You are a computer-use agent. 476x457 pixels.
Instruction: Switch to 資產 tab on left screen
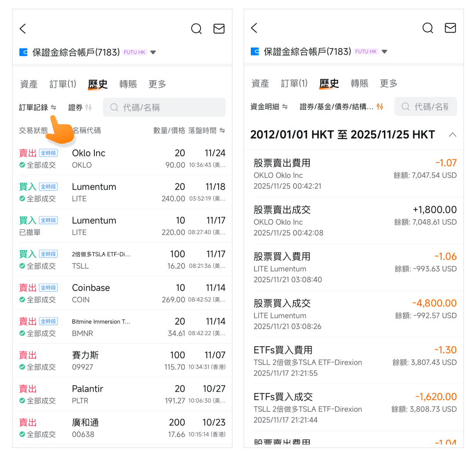(29, 84)
